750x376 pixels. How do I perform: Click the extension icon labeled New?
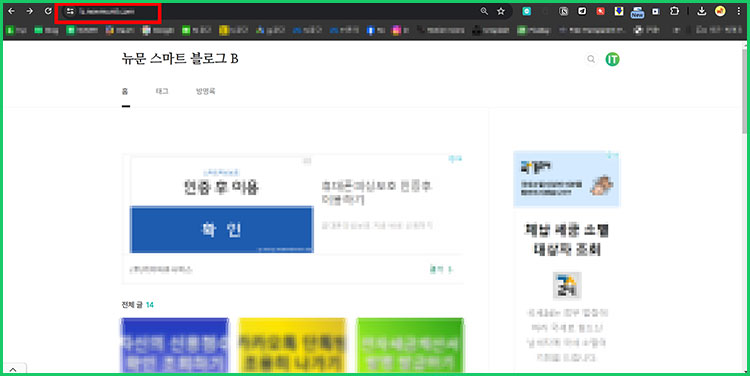pos(637,12)
